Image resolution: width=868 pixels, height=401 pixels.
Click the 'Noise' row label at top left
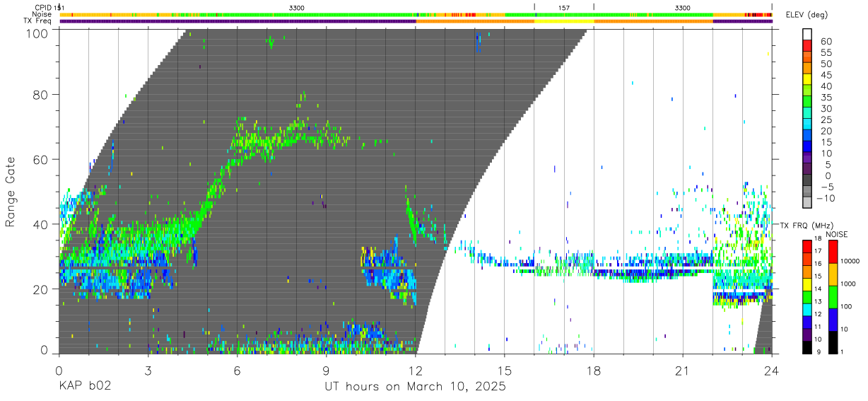click(x=42, y=14)
